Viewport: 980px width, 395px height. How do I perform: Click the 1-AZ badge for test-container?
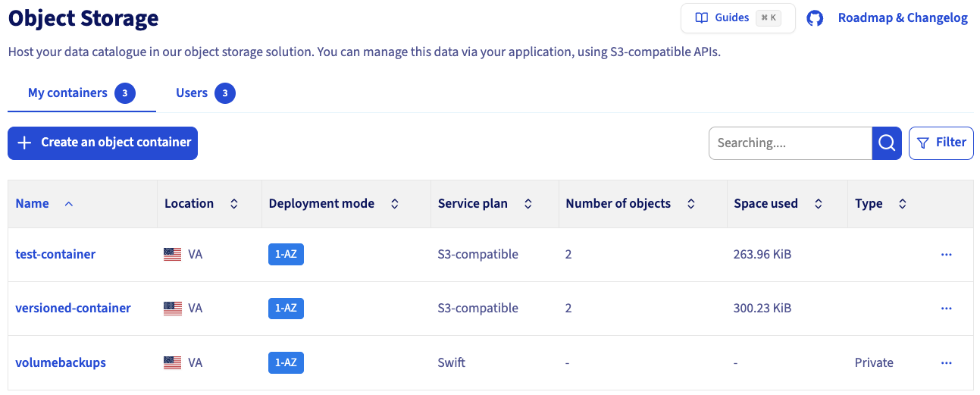[x=286, y=255]
